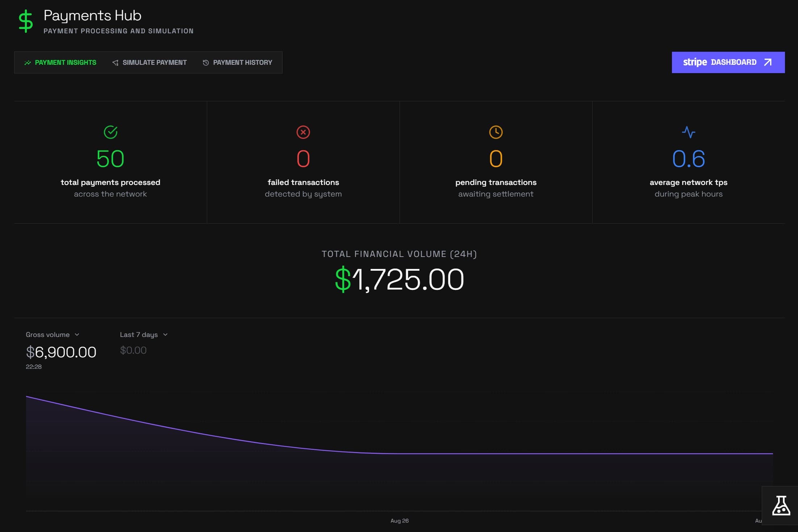Go to the Payment History tab
This screenshot has height=532, width=798.
tap(237, 63)
